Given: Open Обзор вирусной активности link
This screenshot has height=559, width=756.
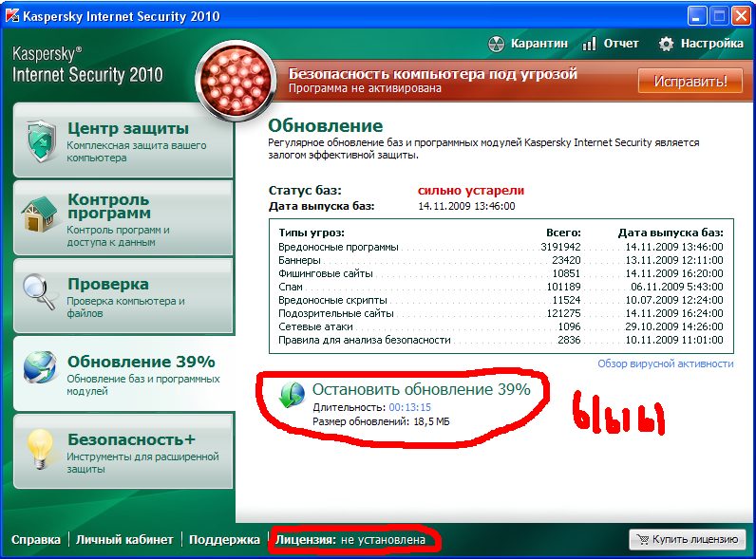Looking at the screenshot, I should pyautogui.click(x=666, y=363).
